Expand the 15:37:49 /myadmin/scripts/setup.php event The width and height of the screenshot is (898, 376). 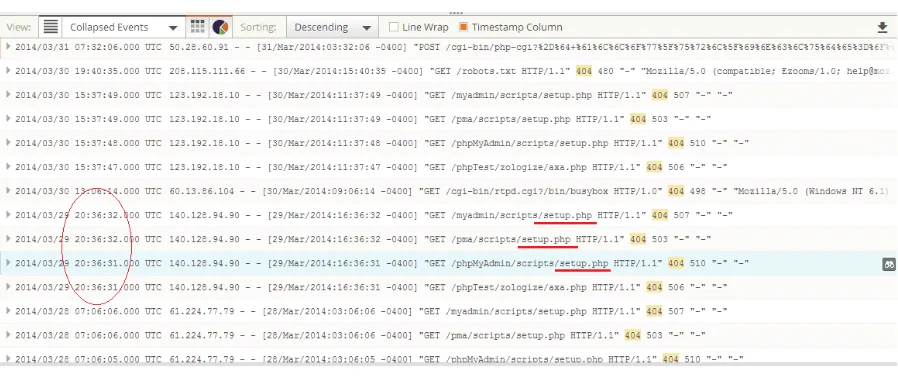point(8,94)
